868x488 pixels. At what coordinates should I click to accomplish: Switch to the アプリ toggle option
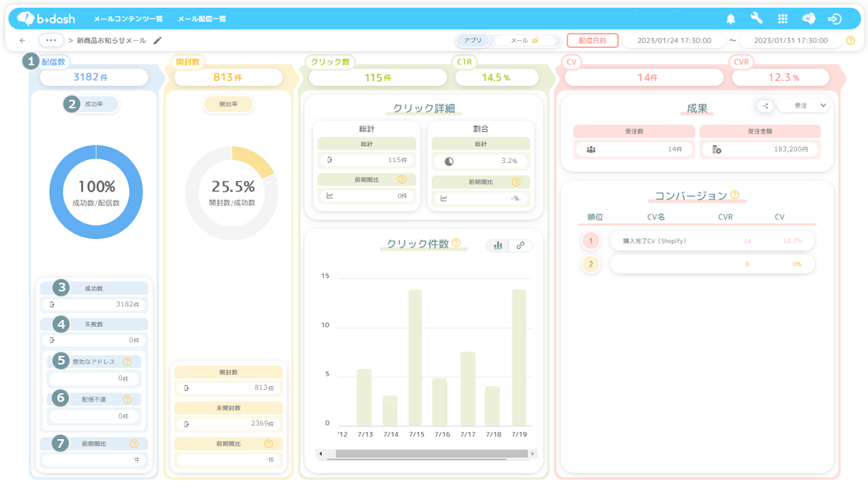(473, 41)
